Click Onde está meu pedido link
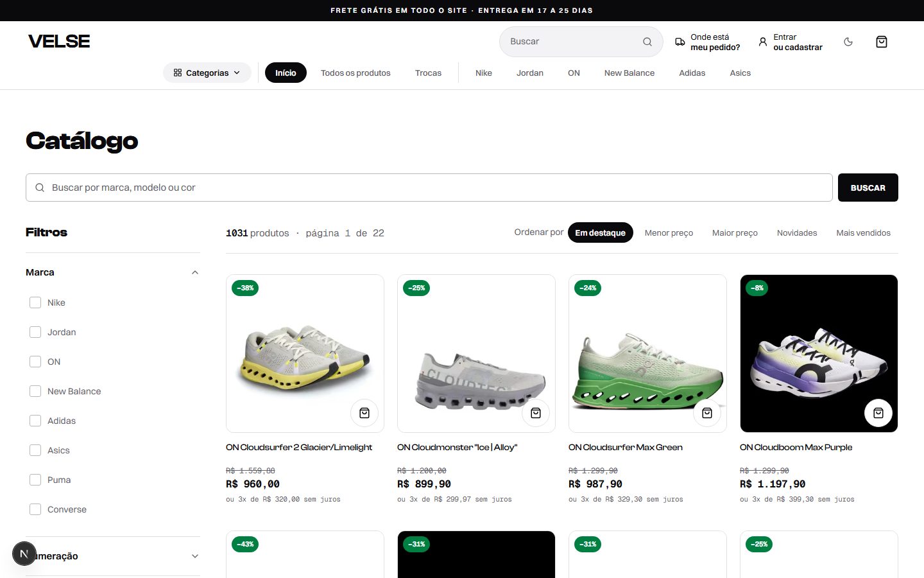Screen dimensions: 924x578 [708, 42]
